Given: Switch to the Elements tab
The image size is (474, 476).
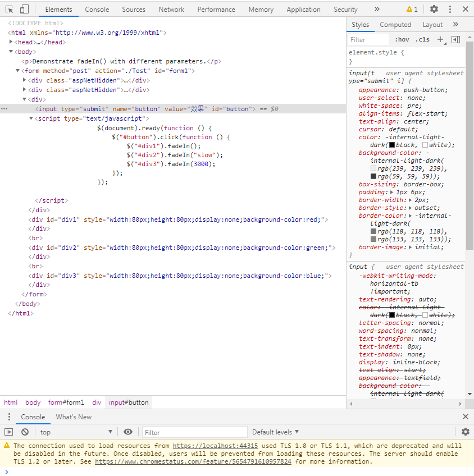Looking at the screenshot, I should click(x=58, y=10).
